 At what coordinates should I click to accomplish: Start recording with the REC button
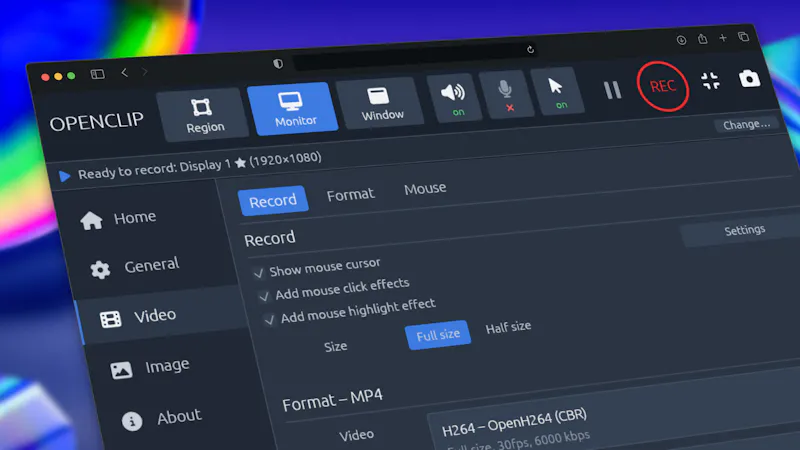click(x=663, y=86)
